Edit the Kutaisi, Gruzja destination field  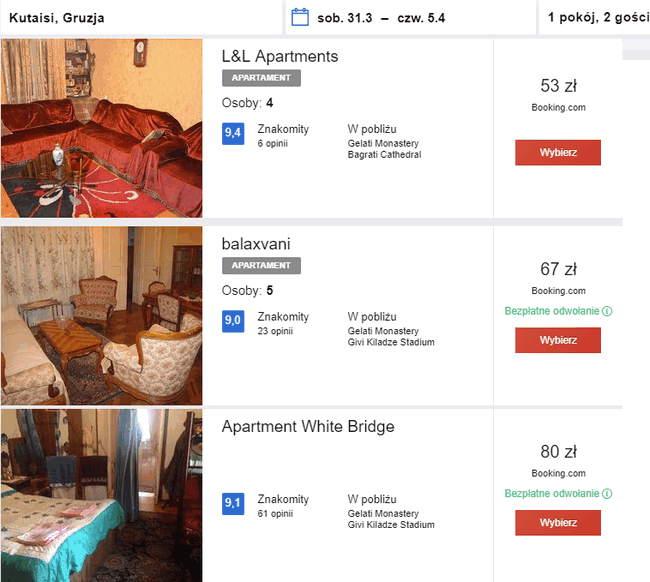pos(141,18)
